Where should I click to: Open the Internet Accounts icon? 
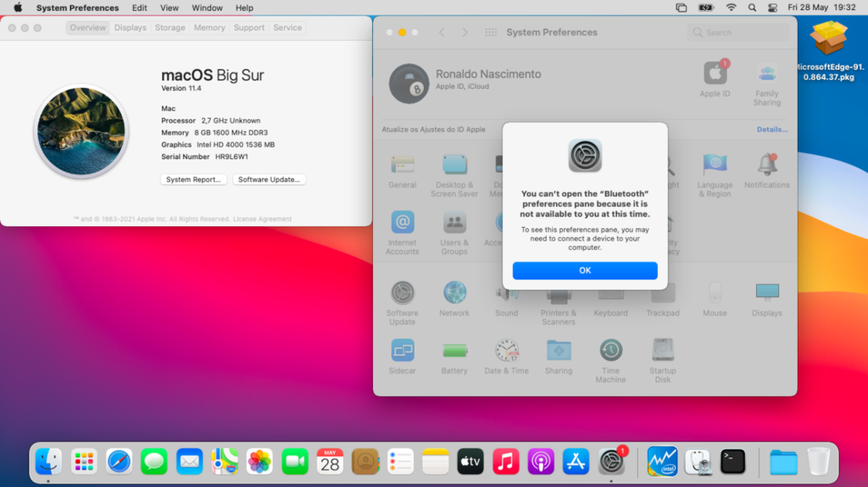[x=402, y=224]
